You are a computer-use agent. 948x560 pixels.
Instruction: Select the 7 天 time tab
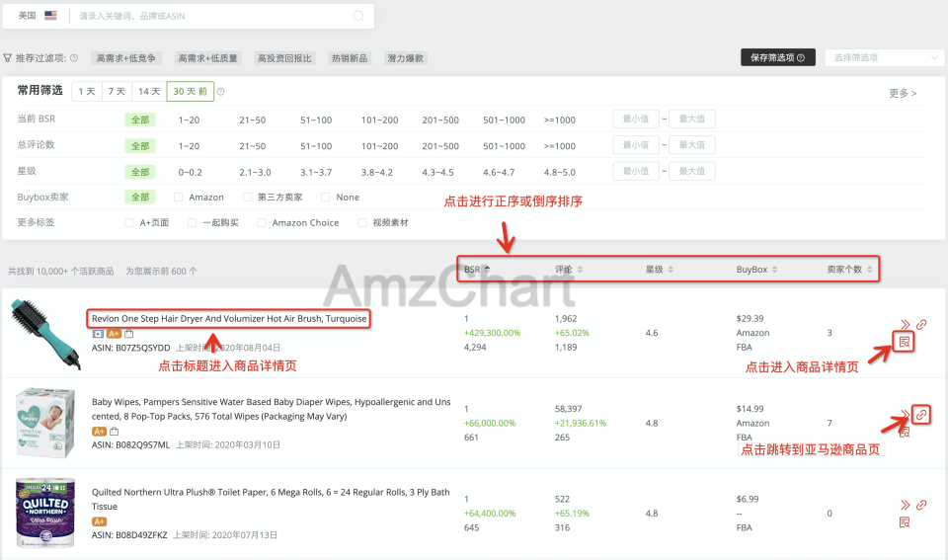(117, 91)
